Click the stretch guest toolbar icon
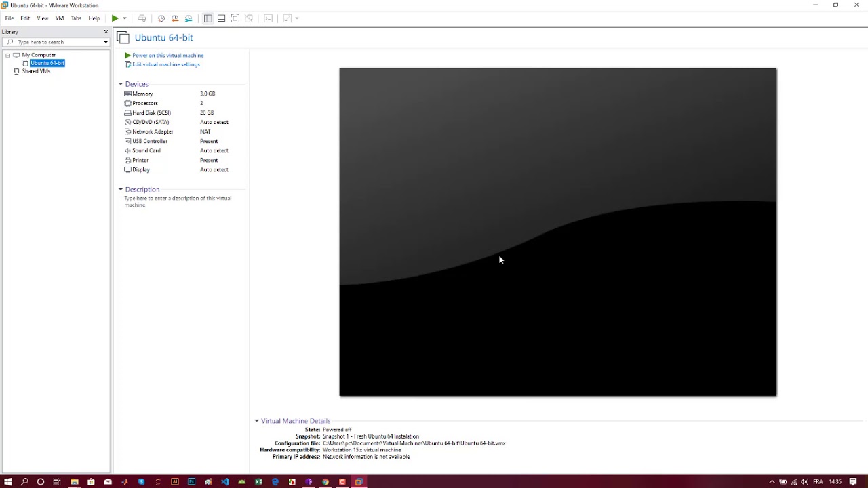This screenshot has width=868, height=488. [x=288, y=18]
